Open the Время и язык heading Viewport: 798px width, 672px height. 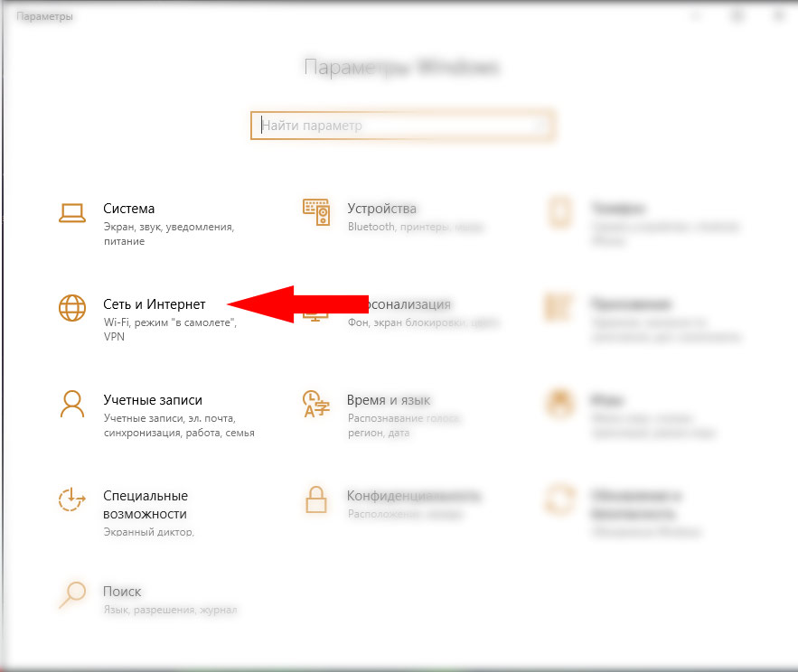tap(389, 400)
